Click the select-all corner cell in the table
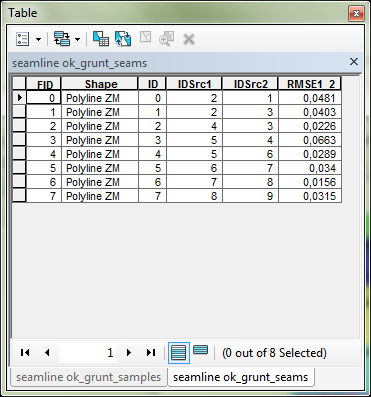Image resolution: width=371 pixels, height=397 pixels. pos(19,84)
